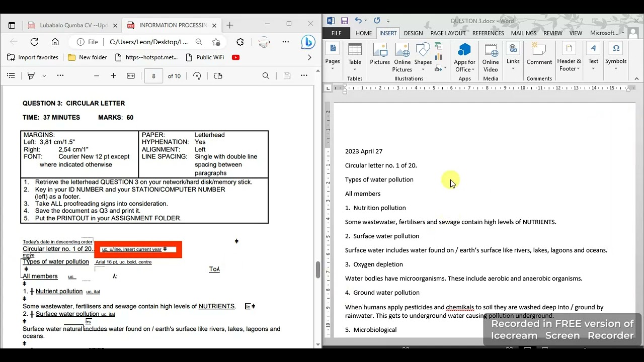Image resolution: width=644 pixels, height=362 pixels.
Task: Open Import favorites bookmark
Action: [x=33, y=57]
